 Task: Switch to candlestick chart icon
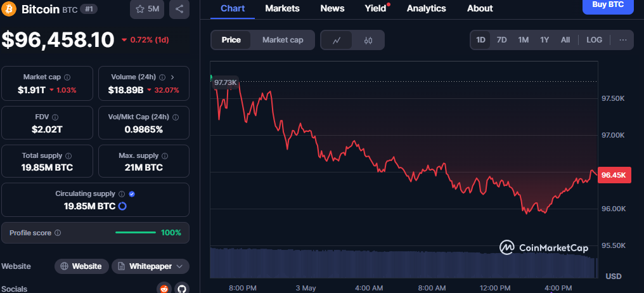pos(368,41)
